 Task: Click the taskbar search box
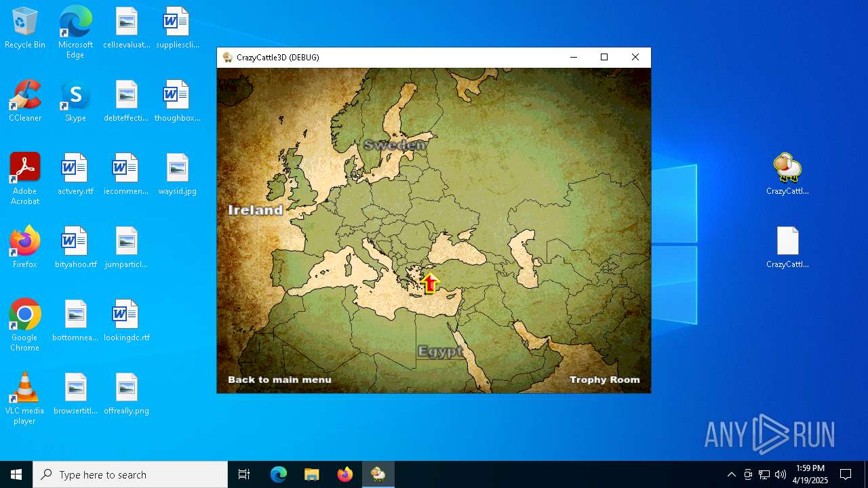[130, 474]
